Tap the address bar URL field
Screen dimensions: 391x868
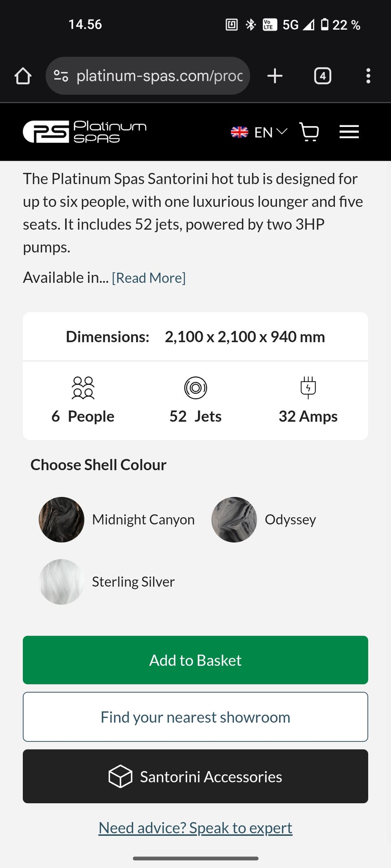(160, 76)
